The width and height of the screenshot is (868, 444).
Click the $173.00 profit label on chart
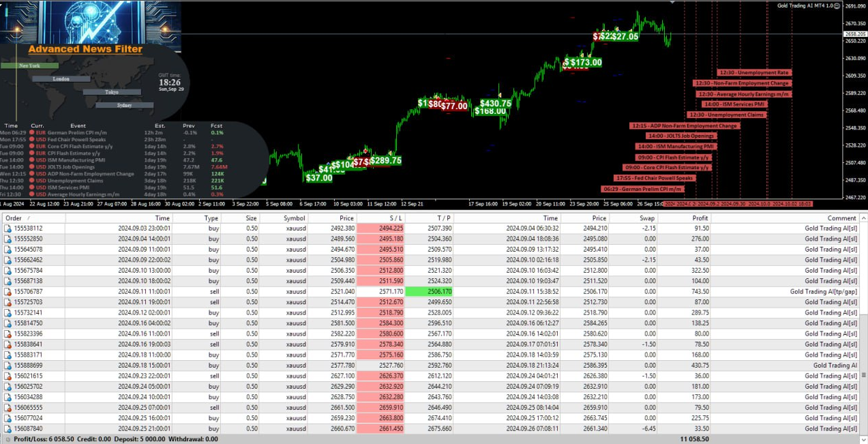586,62
